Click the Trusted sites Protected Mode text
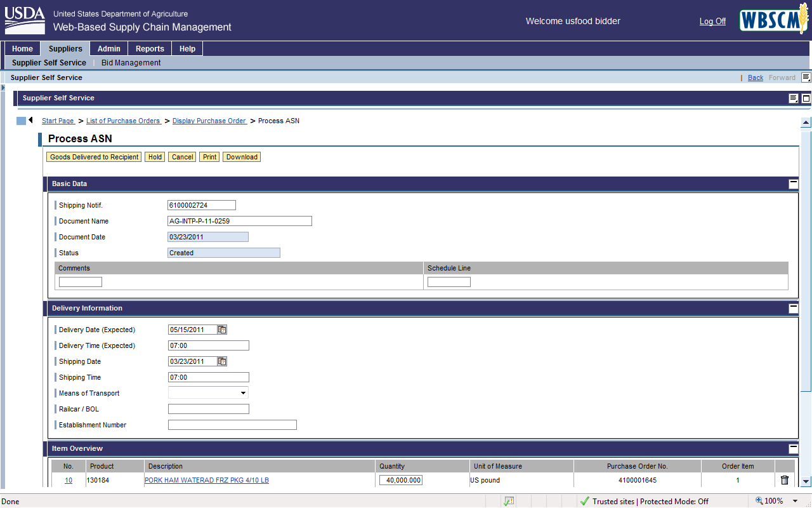The width and height of the screenshot is (812, 508). tap(650, 501)
